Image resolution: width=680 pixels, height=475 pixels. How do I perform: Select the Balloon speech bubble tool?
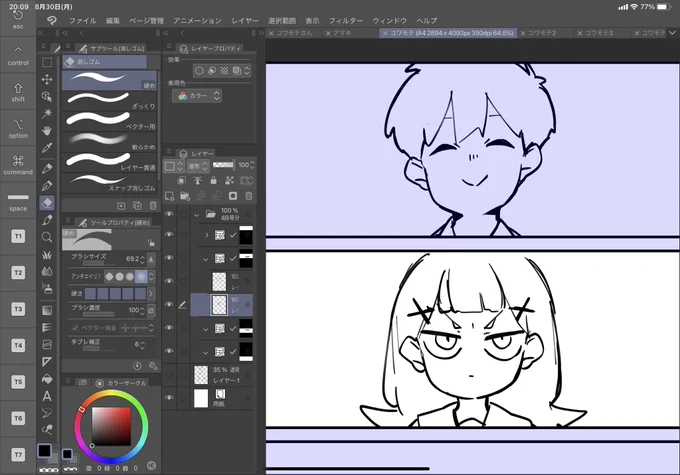coord(47,413)
